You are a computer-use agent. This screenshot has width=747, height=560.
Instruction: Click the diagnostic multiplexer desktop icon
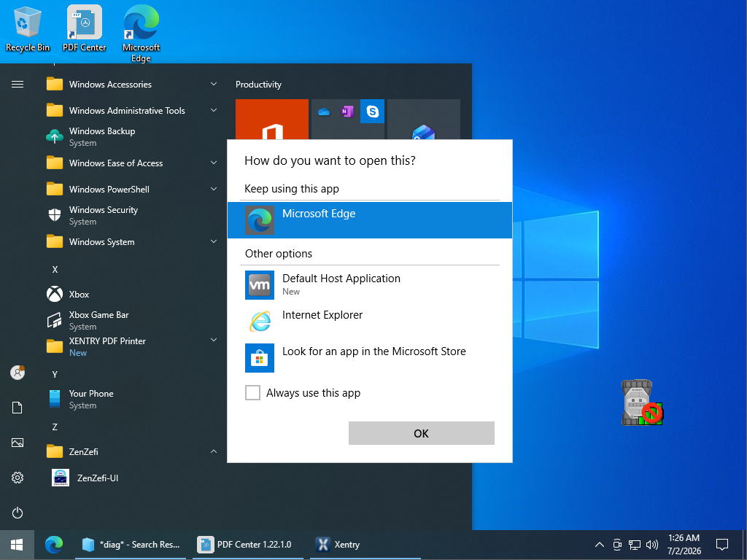642,402
